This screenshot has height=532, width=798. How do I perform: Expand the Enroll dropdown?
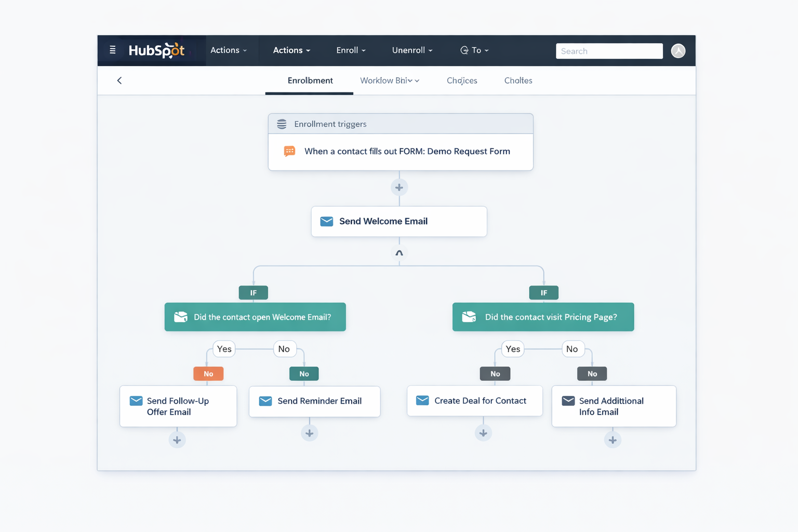[x=351, y=50]
